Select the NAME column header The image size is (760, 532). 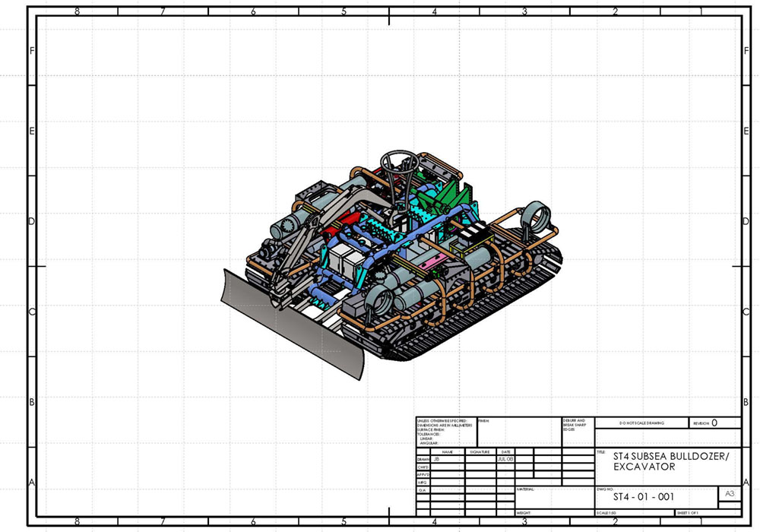(x=448, y=452)
